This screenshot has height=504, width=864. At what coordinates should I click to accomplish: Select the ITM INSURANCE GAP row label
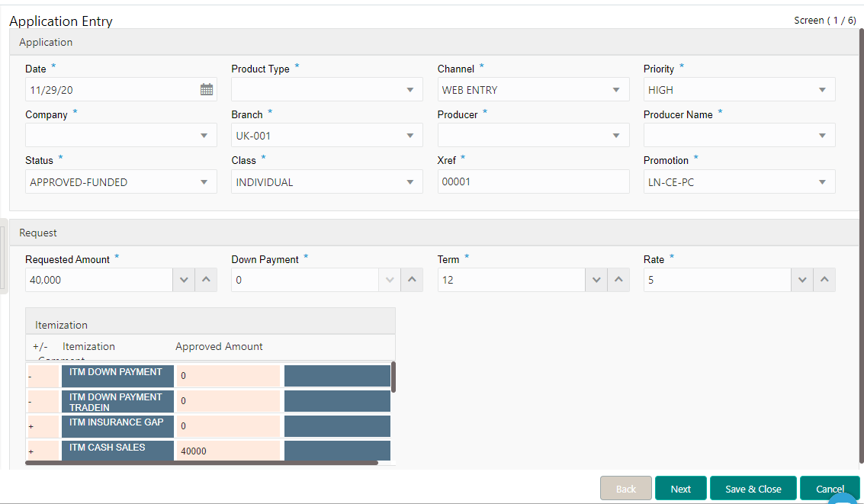tap(117, 426)
